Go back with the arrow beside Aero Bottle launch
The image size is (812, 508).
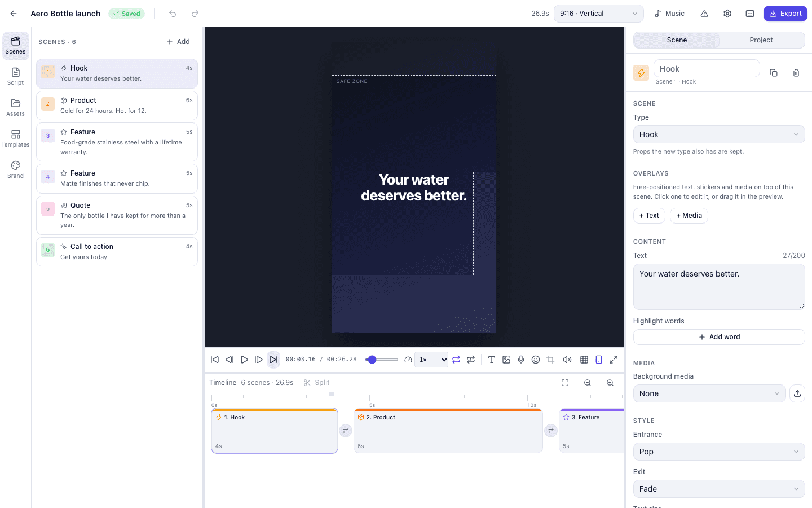[x=14, y=14]
